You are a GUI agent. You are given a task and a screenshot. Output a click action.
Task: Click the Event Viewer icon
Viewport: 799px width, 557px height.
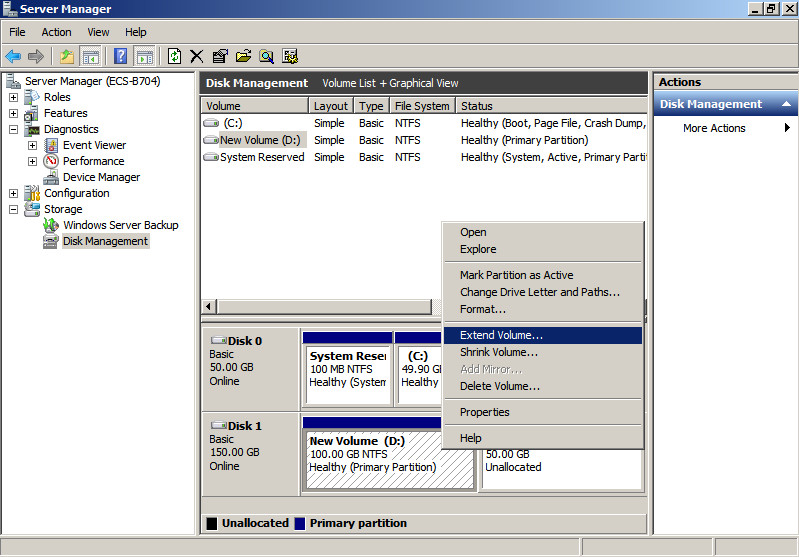(51, 145)
